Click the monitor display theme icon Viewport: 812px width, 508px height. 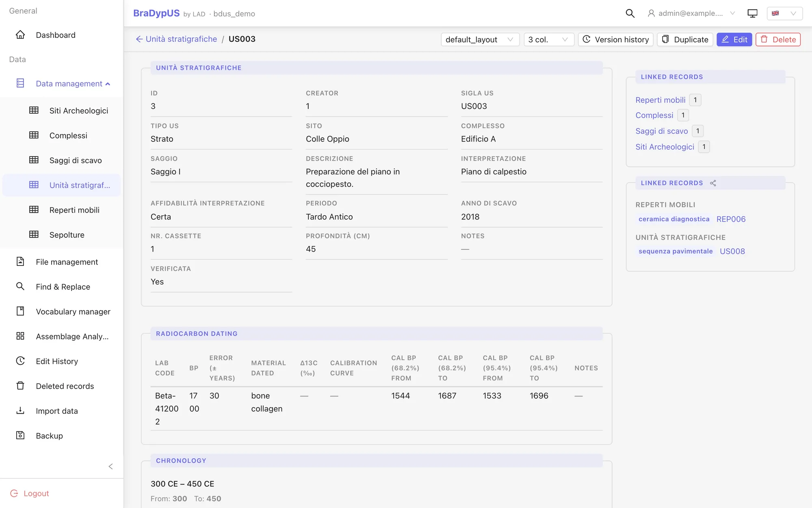[752, 13]
